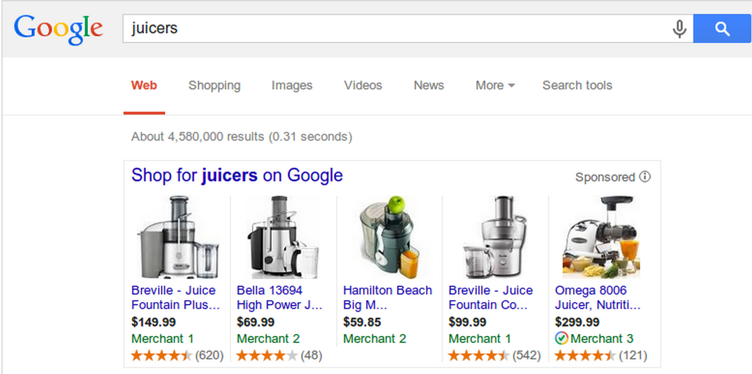Click the star rating with 48 reviews
This screenshot has height=374, width=752.
pyautogui.click(x=267, y=356)
